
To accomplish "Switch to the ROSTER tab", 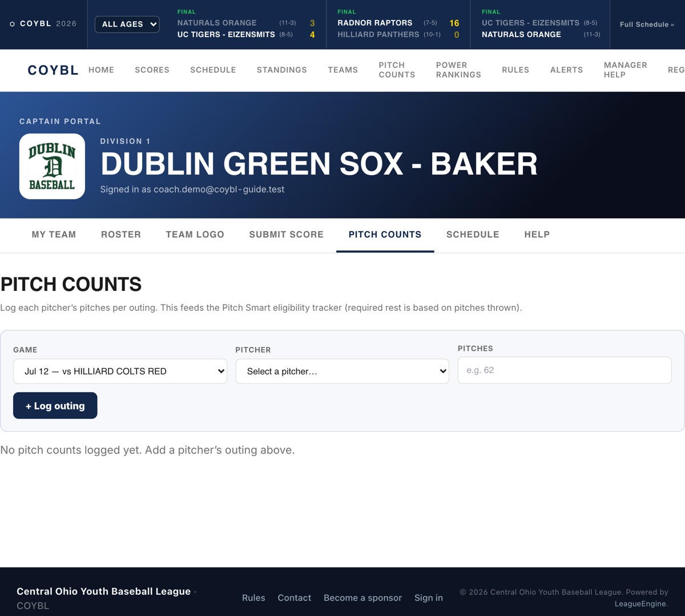I will click(121, 234).
